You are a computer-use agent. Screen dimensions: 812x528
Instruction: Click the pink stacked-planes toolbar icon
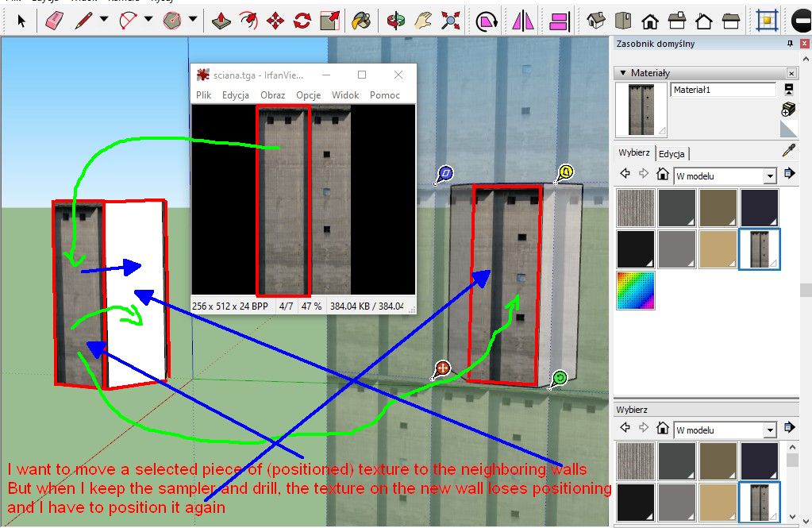(560, 21)
